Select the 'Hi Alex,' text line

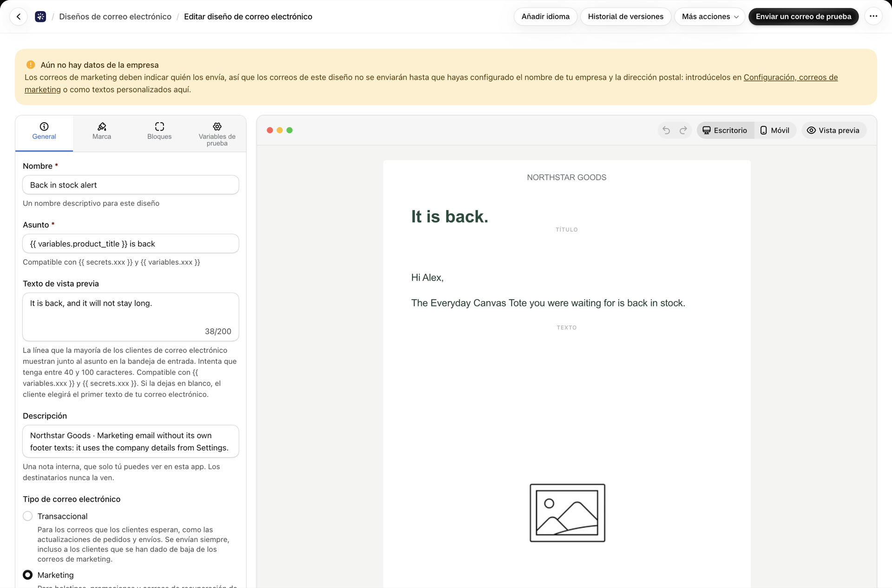coord(427,278)
